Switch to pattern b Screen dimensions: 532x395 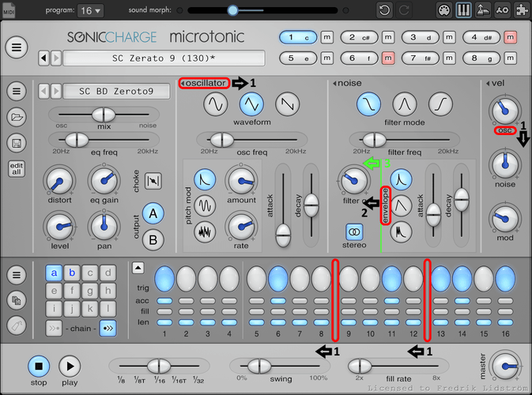[x=72, y=273]
